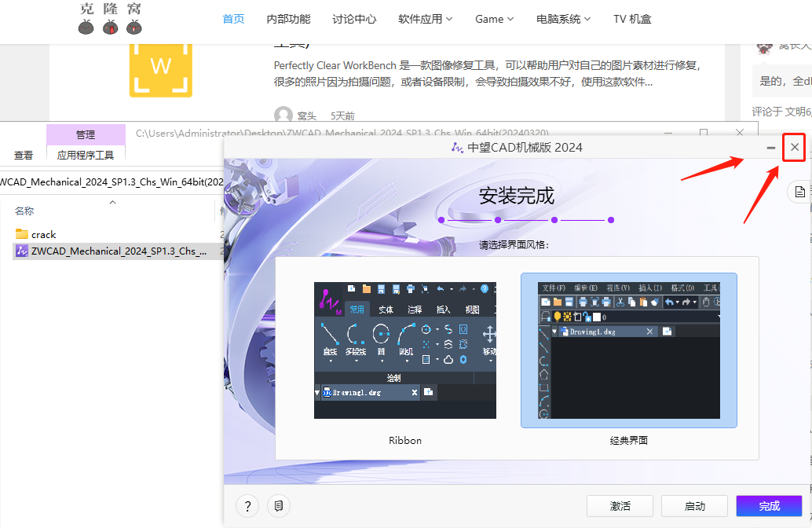This screenshot has width=812, height=528.
Task: Click the ZWCAD installer file icon
Action: pyautogui.click(x=22, y=251)
